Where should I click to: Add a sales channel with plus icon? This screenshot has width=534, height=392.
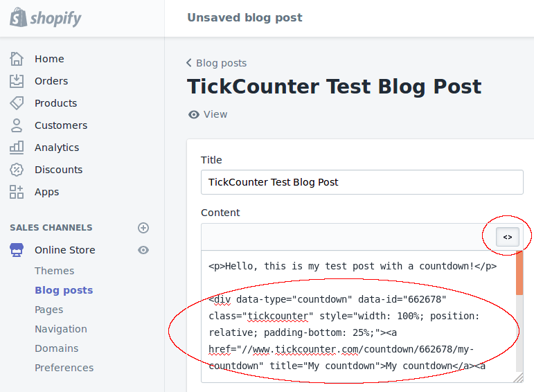pyautogui.click(x=143, y=228)
